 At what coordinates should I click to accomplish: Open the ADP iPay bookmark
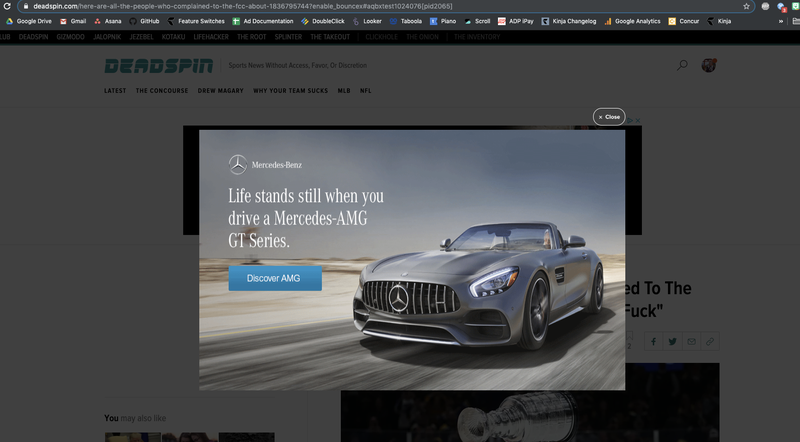(515, 21)
